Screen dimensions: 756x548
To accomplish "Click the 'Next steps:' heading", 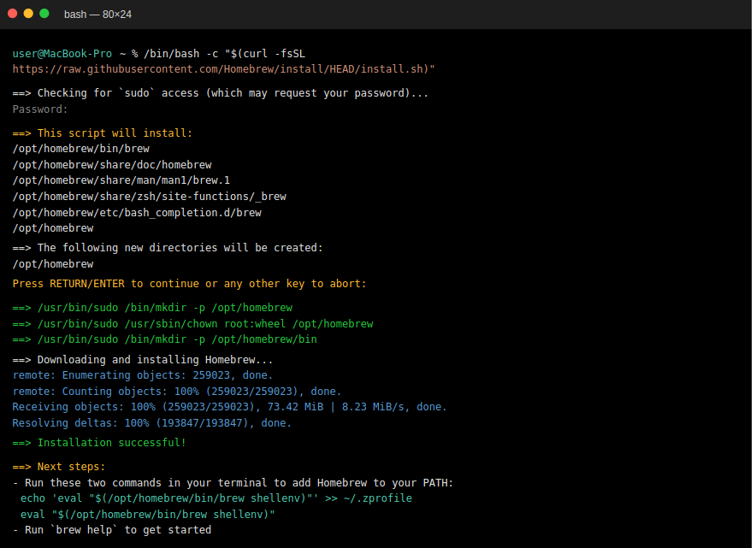I will 59,467.
